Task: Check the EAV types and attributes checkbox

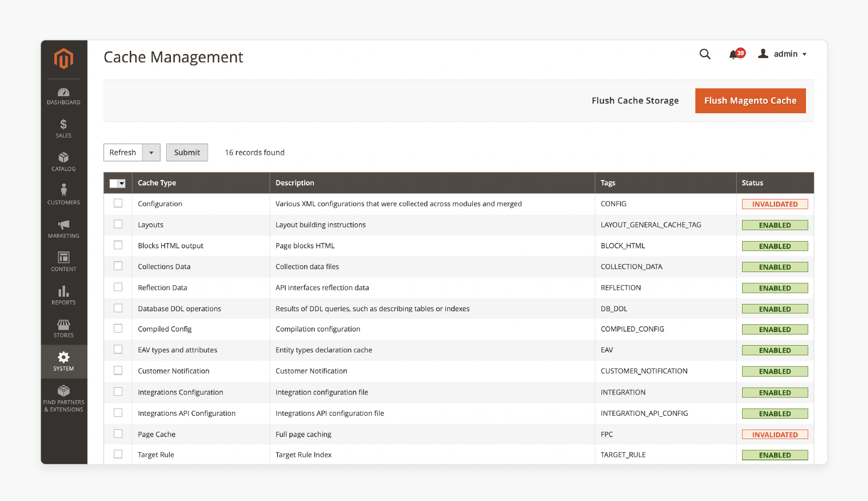Action: pos(118,349)
